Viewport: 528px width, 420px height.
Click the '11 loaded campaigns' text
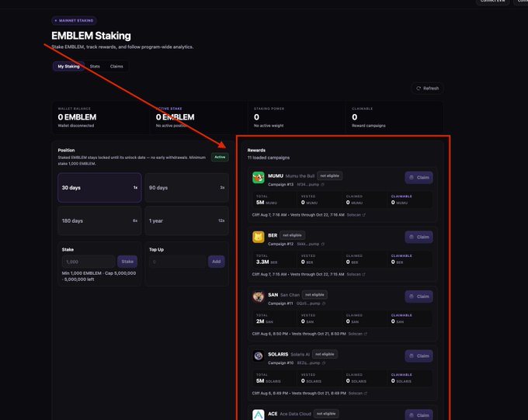click(269, 158)
